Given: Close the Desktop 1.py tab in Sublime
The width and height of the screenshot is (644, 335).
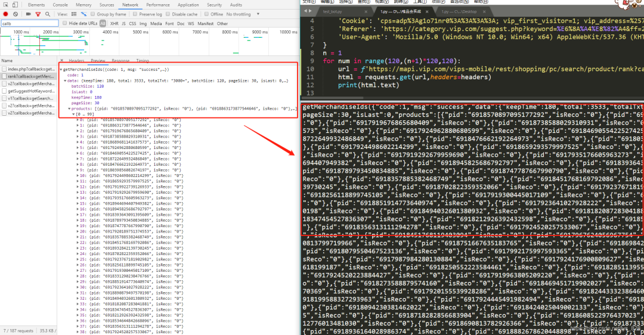Looking at the screenshot, I should pyautogui.click(x=484, y=11).
